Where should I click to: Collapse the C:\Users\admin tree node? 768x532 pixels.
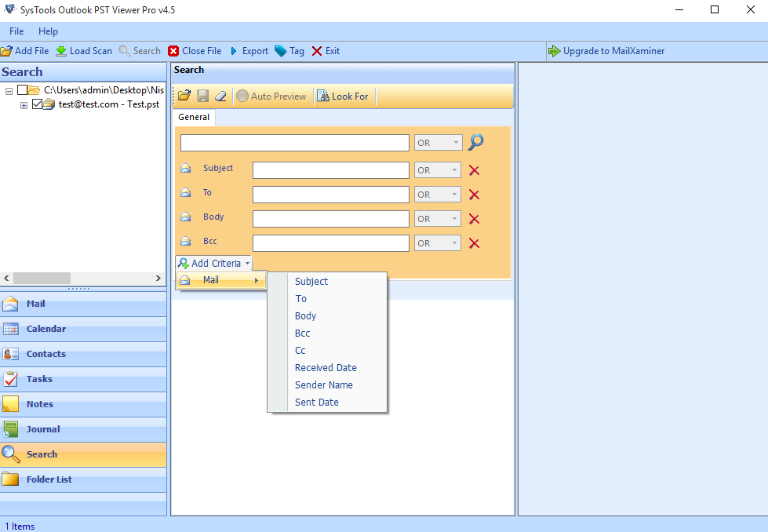[x=9, y=90]
